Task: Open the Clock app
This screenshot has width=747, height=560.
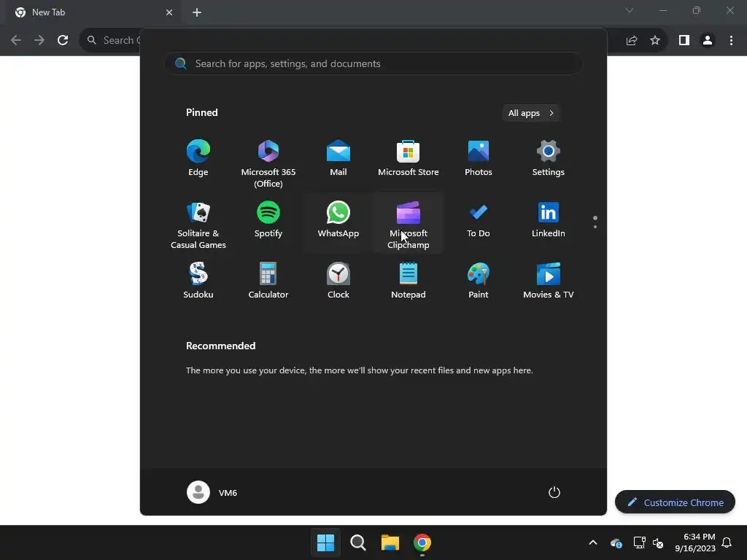Action: coord(338,281)
